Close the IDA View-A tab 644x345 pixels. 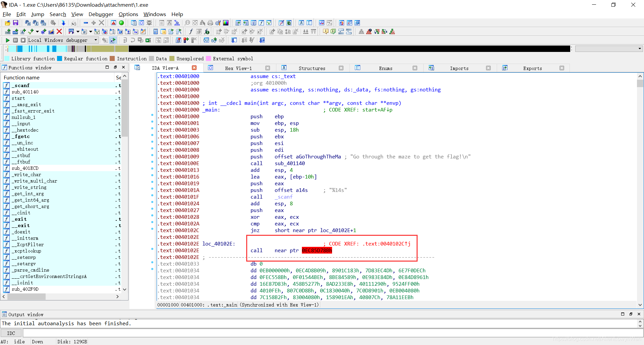pyautogui.click(x=194, y=68)
